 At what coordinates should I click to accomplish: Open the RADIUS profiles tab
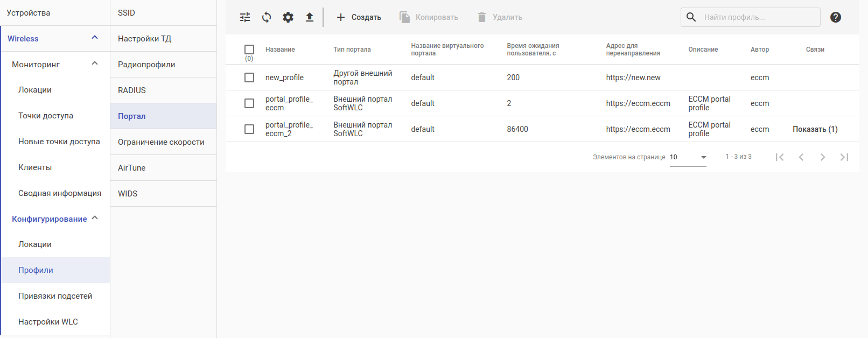click(x=132, y=90)
